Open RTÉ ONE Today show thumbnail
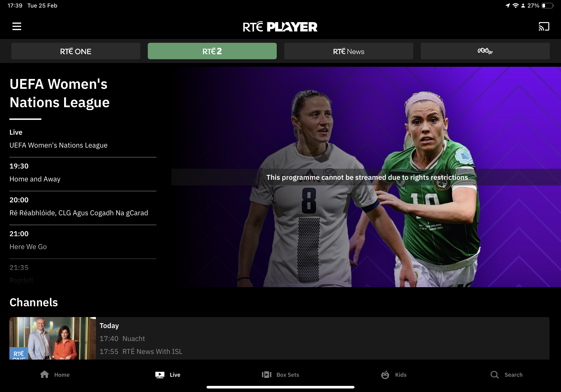 [53, 338]
